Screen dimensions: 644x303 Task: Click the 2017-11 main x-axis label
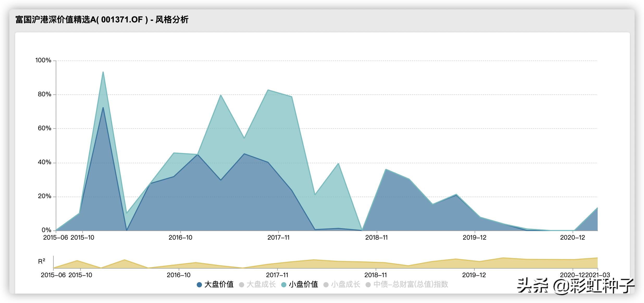point(278,238)
